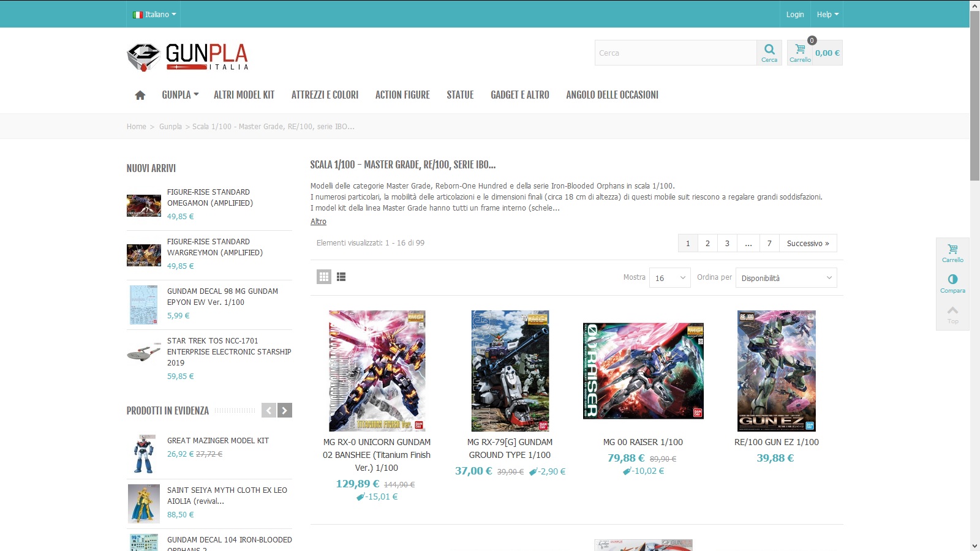The image size is (980, 551).
Task: Open the Compara comparison icon
Action: click(952, 283)
